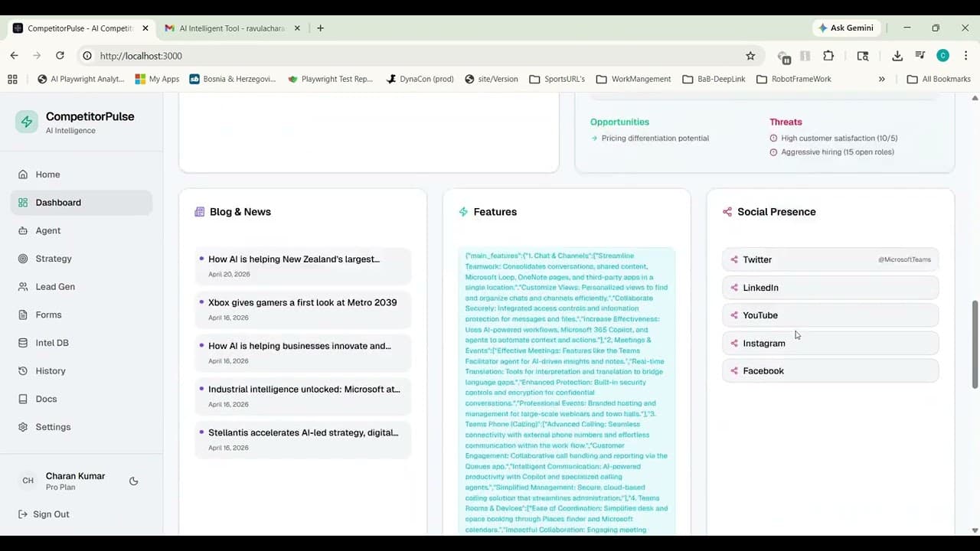Viewport: 980px width, 551px height.
Task: Open My Apps bookmark
Action: pos(157,79)
